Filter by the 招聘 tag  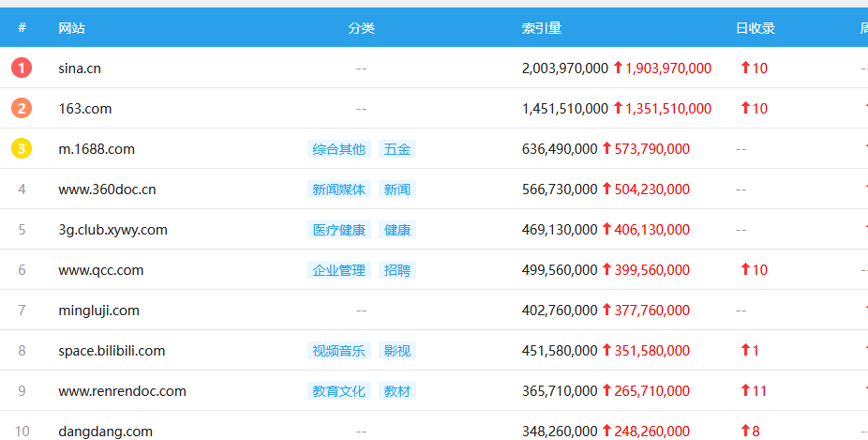coord(397,269)
